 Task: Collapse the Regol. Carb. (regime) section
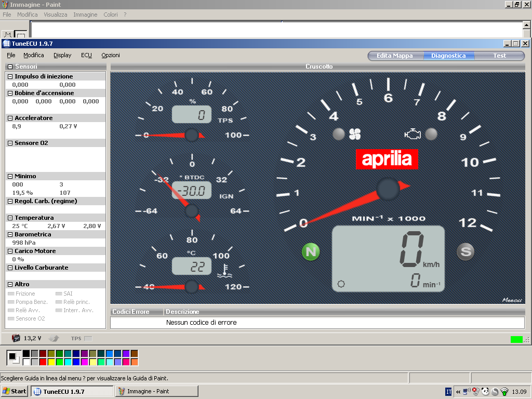10,202
